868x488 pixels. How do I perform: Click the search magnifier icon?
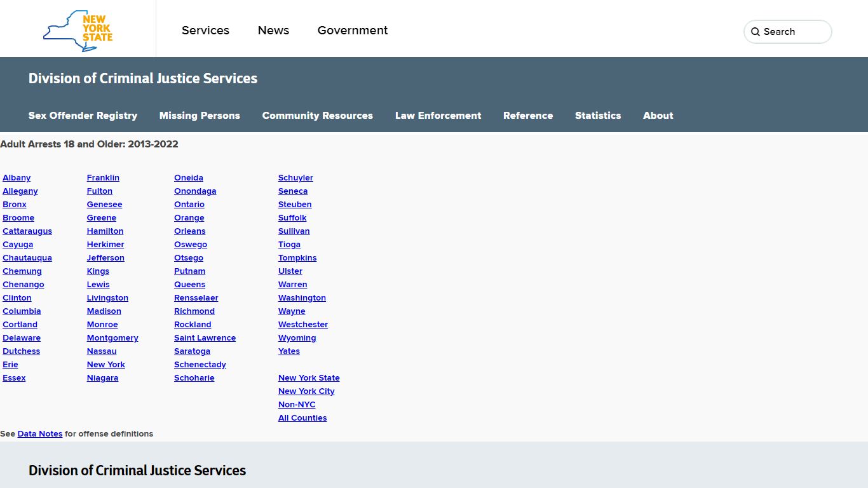[x=756, y=32]
